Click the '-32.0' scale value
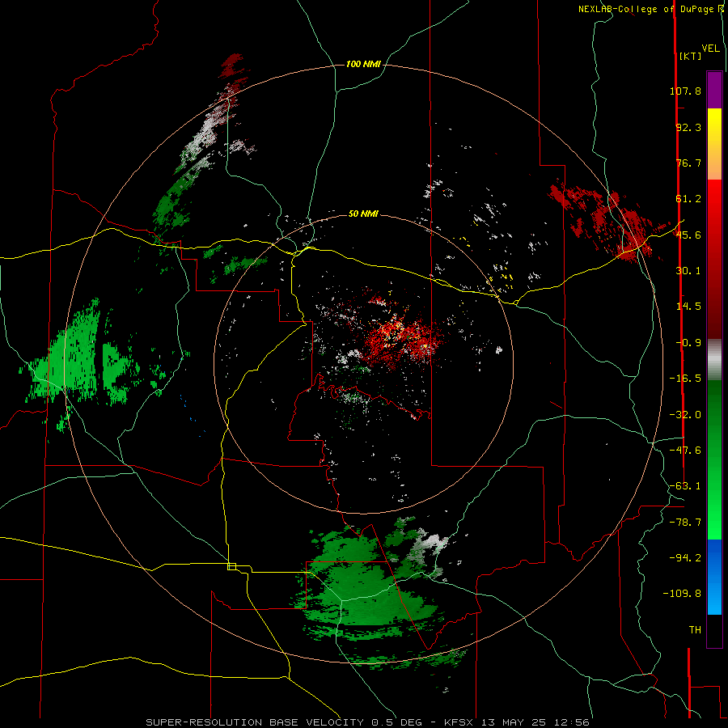 pyautogui.click(x=685, y=415)
